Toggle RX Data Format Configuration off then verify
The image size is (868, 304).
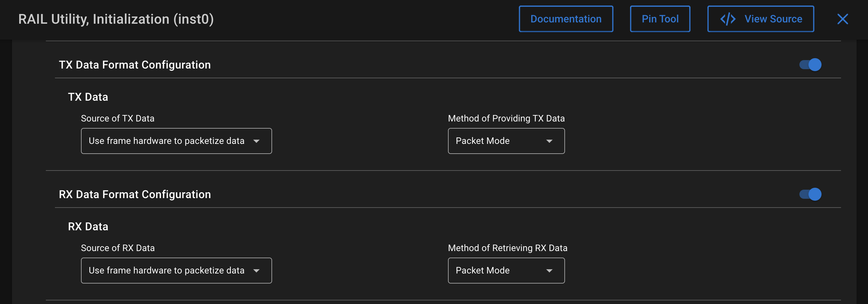(x=811, y=194)
